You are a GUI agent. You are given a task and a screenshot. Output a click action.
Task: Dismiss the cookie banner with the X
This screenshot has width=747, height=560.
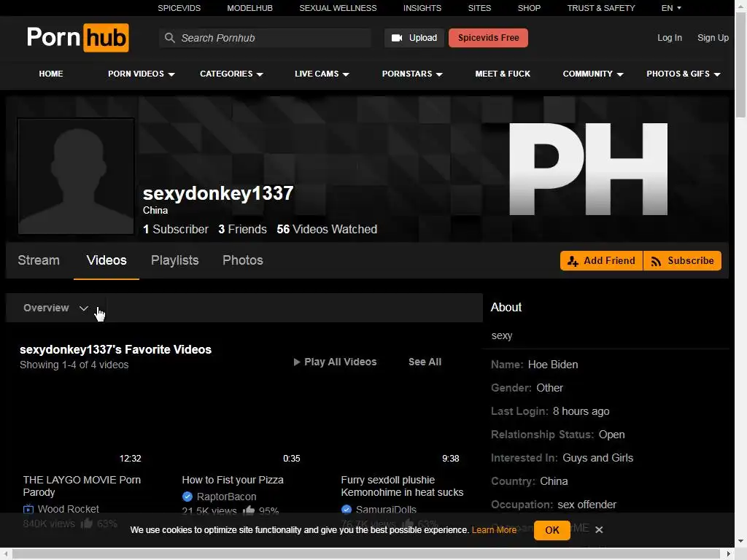click(600, 529)
